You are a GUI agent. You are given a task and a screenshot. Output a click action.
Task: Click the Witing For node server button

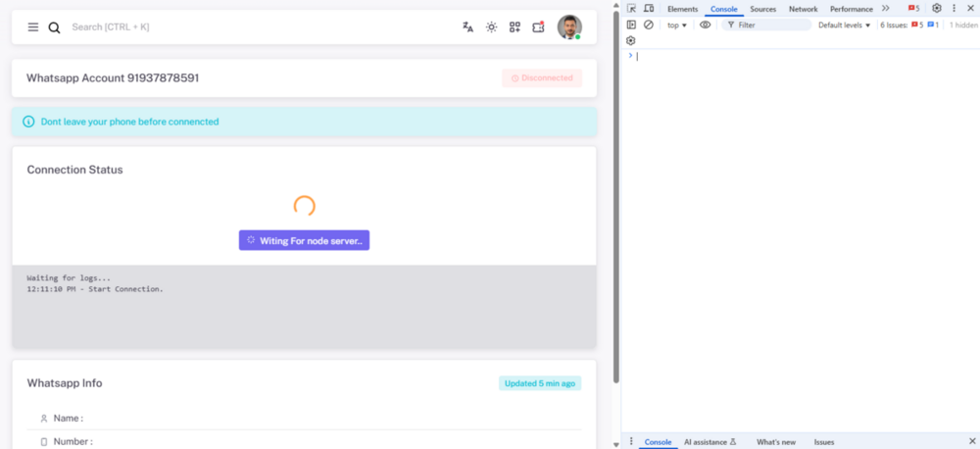tap(304, 240)
